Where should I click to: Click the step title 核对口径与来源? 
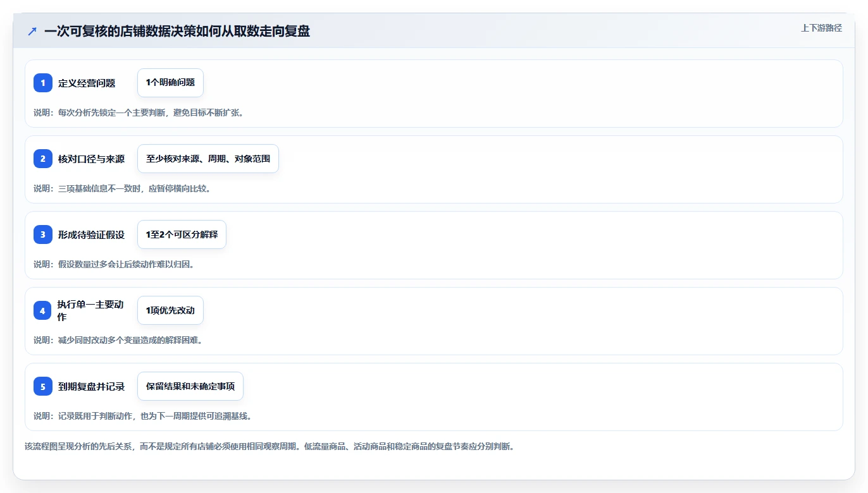pos(92,159)
